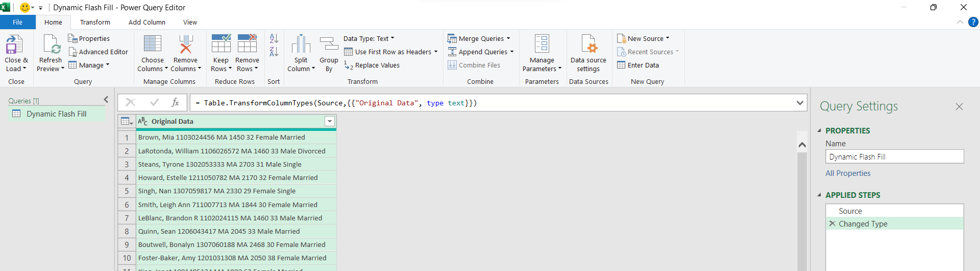
Task: Switch to the Home tab
Action: 53,22
